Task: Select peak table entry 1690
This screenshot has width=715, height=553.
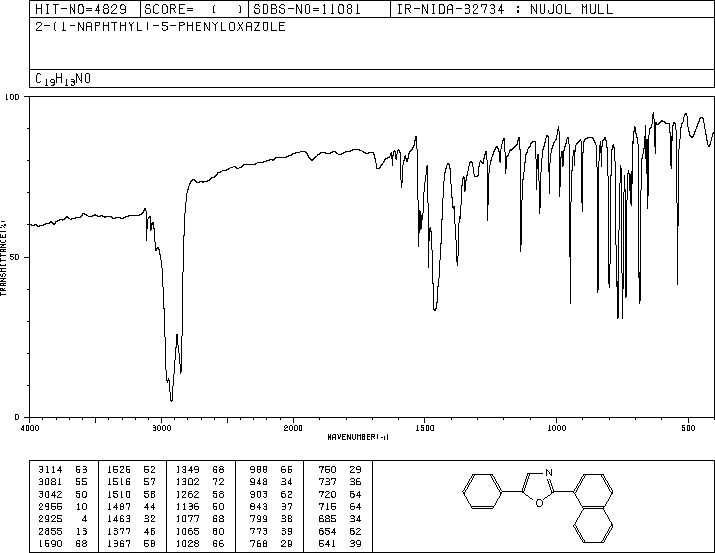Action: coord(63,543)
